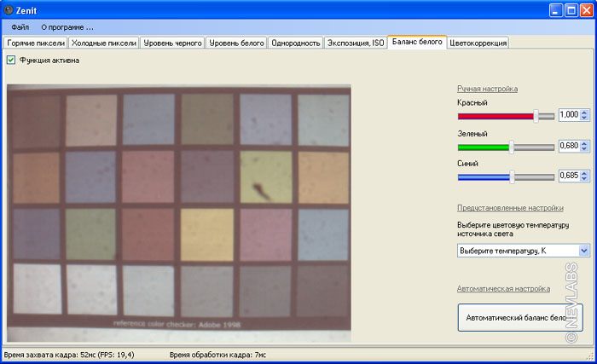Screen dimensions: 597x364
Task: Open the О программе menu
Action: [67, 27]
